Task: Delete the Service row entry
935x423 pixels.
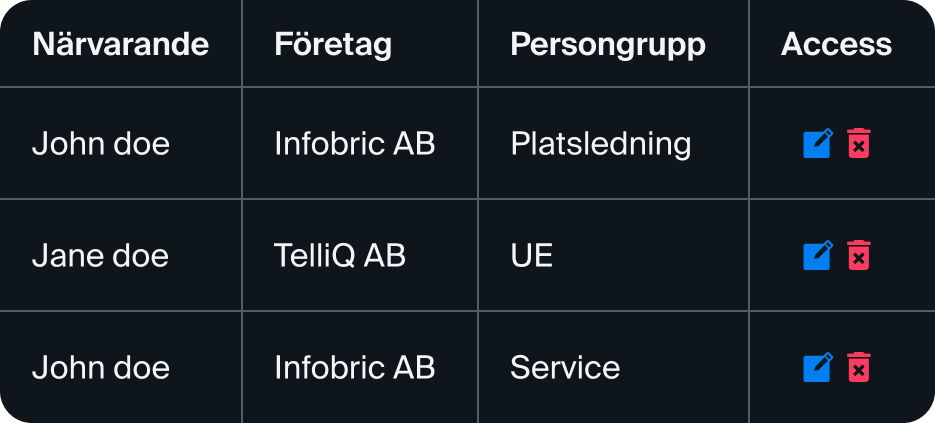Action: (858, 367)
